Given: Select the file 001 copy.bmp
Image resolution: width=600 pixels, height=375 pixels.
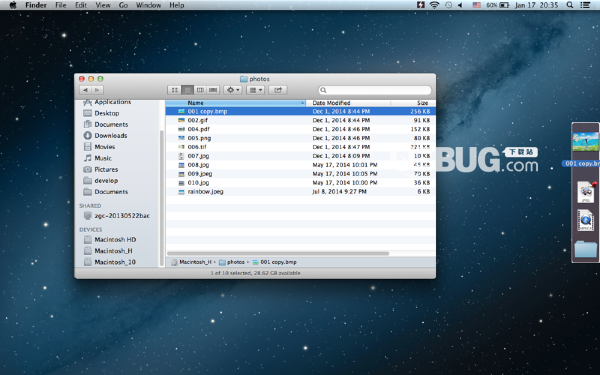Looking at the screenshot, I should click(300, 111).
